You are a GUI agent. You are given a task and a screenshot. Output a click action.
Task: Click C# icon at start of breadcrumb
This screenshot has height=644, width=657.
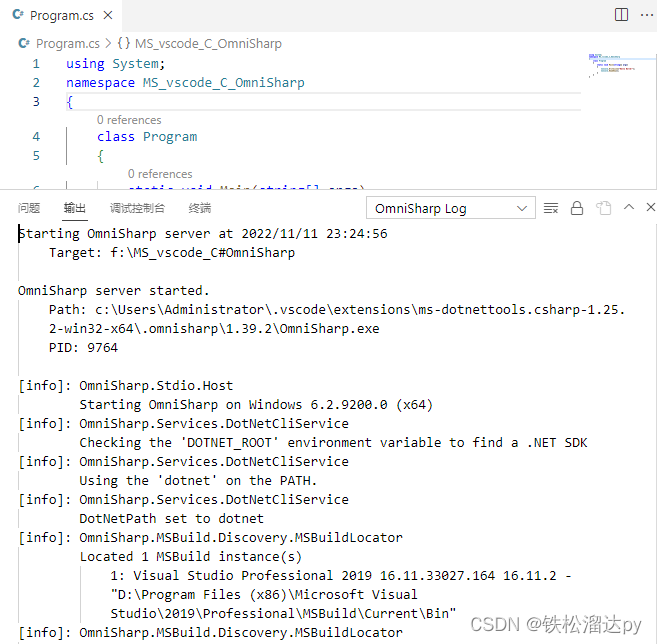pyautogui.click(x=24, y=43)
